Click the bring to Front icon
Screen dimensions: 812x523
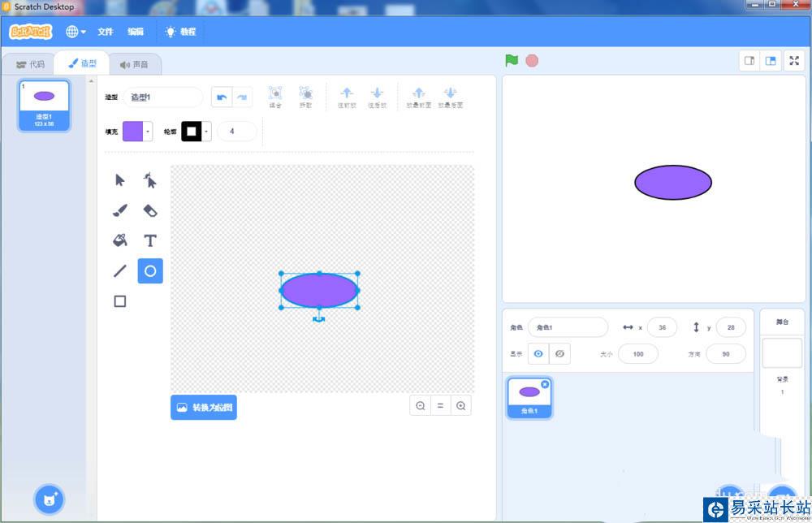tap(419, 97)
